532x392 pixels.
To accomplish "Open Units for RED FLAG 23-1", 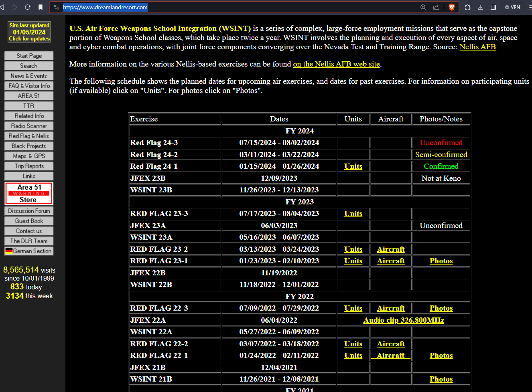I will pyautogui.click(x=353, y=261).
